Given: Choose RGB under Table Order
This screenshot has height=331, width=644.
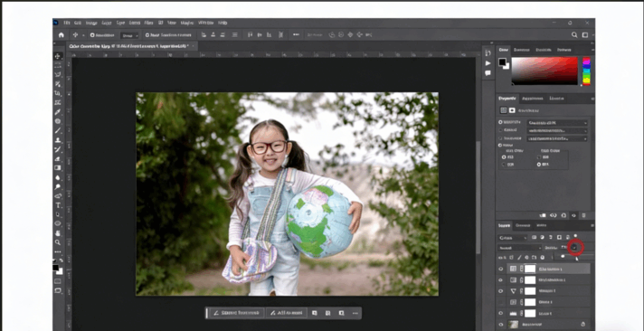Looking at the screenshot, I should (539, 156).
